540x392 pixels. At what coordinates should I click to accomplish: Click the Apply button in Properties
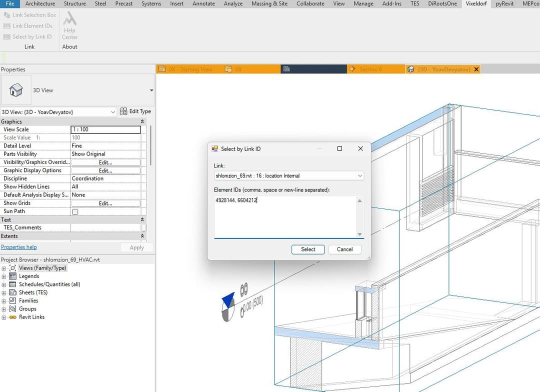click(x=136, y=247)
